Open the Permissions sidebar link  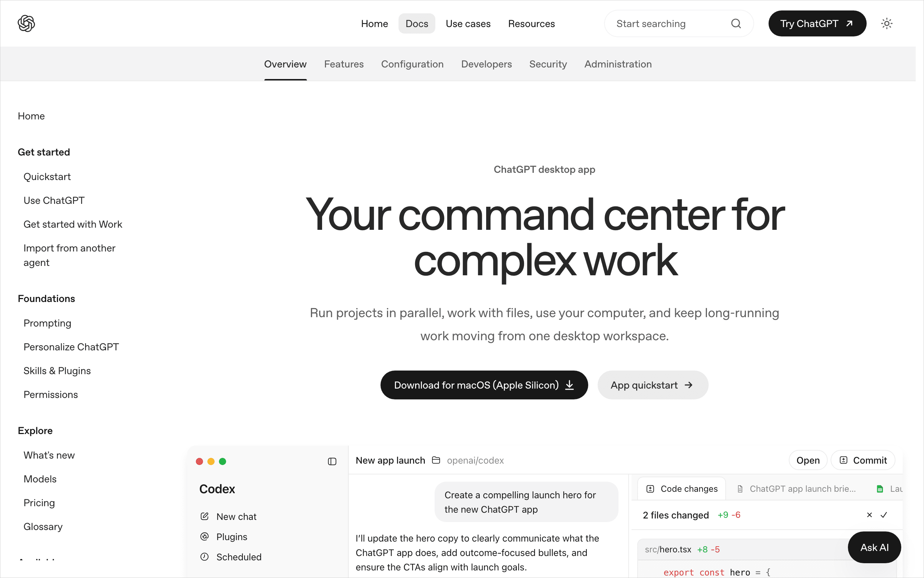50,394
